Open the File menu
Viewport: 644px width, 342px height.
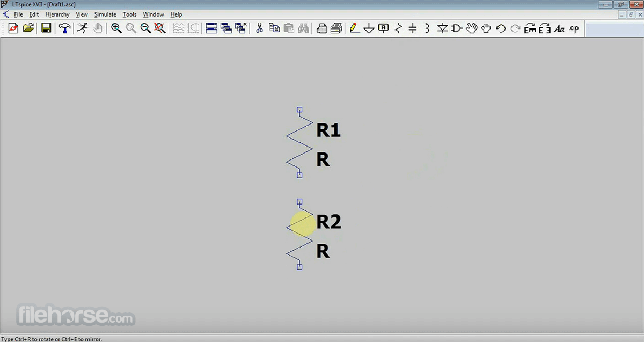18,14
